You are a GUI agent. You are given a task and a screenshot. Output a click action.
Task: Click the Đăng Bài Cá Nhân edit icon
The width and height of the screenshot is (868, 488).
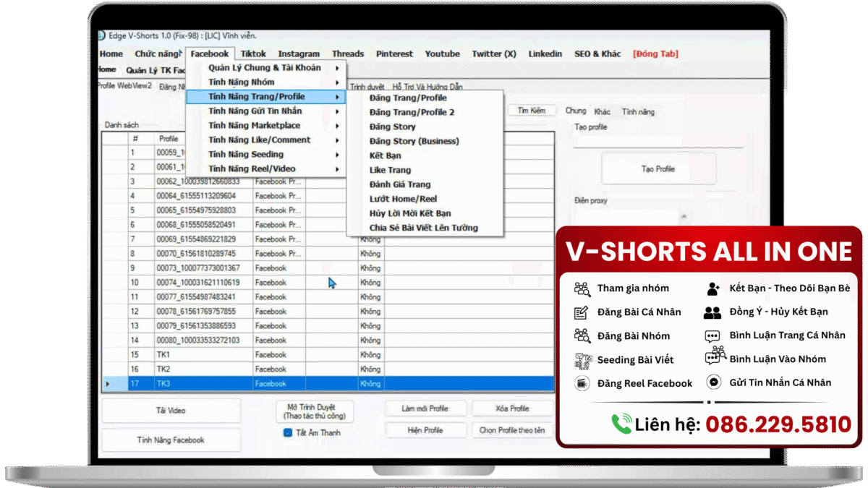(x=582, y=312)
